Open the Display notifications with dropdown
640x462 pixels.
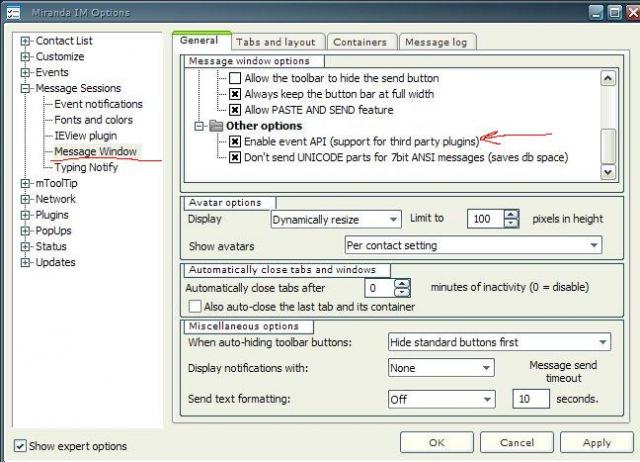click(x=441, y=368)
